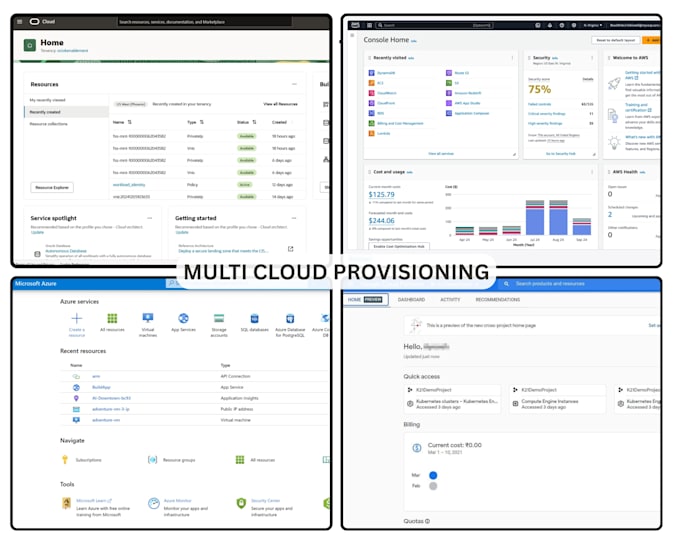
Task: Click Oracle Resource Explorer button
Action: [x=52, y=187]
